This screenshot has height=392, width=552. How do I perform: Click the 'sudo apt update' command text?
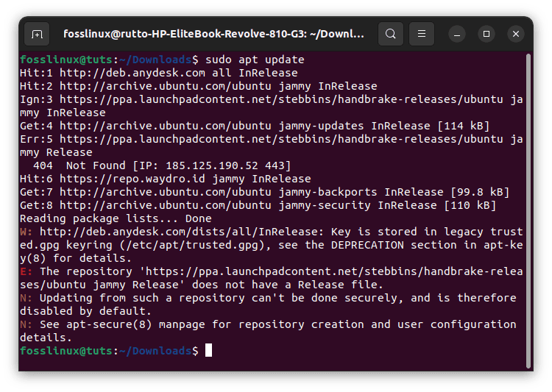point(255,60)
